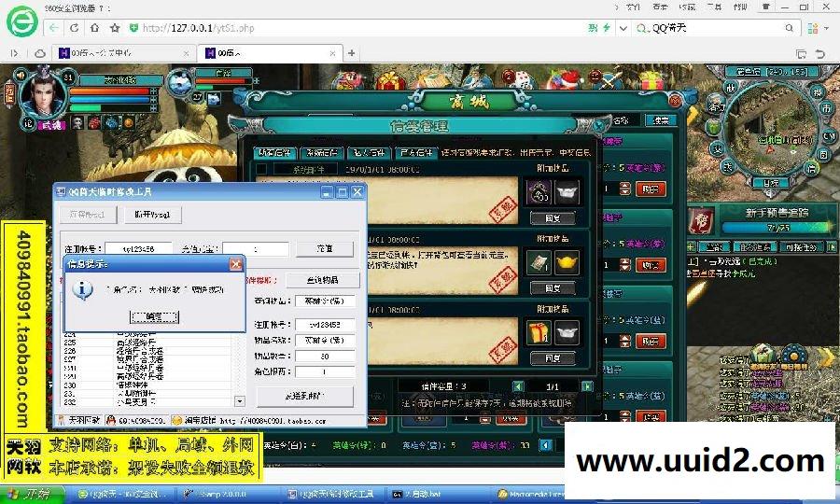
Task: Click the 查询物品 query item button
Action: (x=323, y=280)
